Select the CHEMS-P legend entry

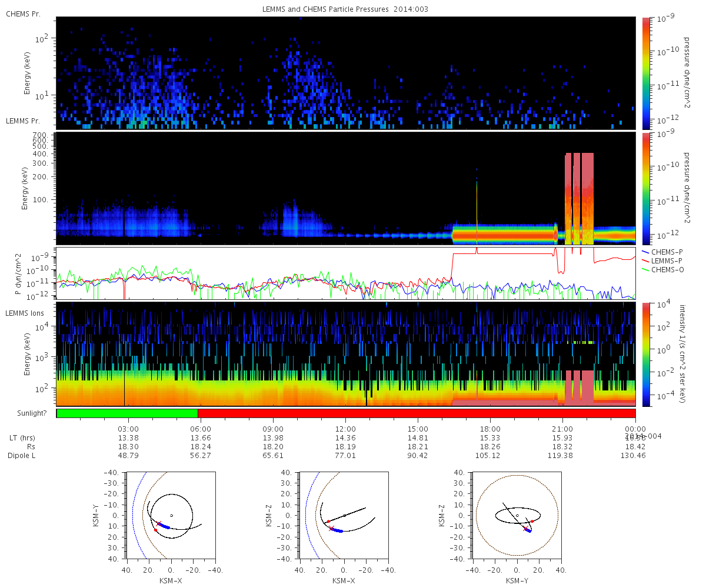click(667, 252)
